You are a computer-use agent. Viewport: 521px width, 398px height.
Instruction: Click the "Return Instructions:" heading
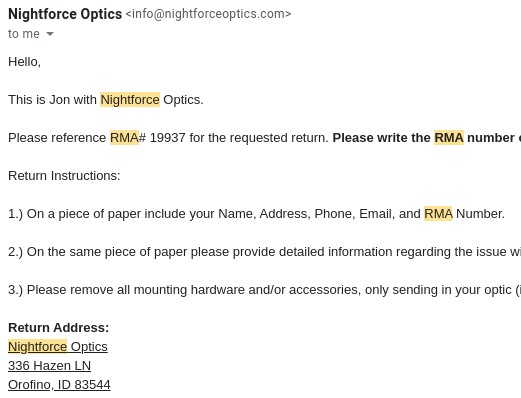(x=64, y=176)
